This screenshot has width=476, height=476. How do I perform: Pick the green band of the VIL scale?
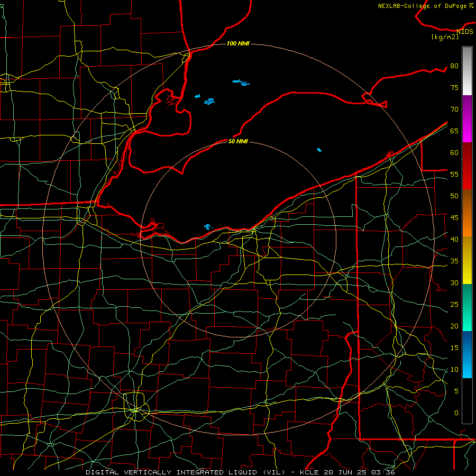point(467,307)
